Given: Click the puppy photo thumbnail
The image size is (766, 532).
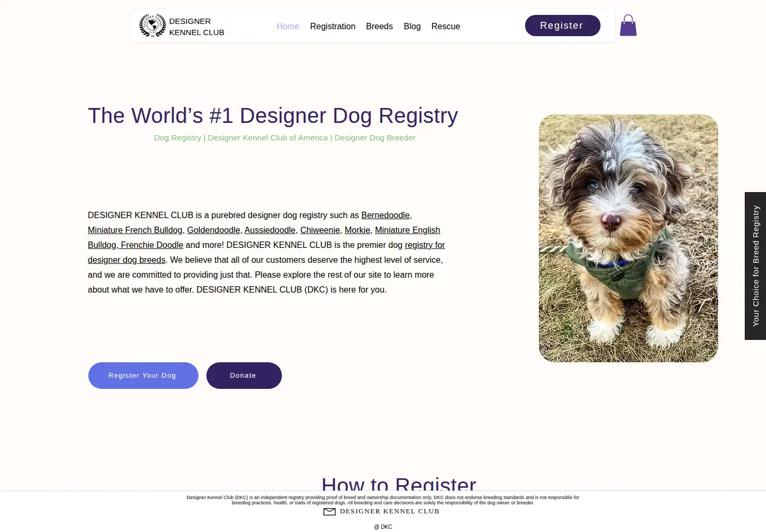Looking at the screenshot, I should [x=628, y=238].
